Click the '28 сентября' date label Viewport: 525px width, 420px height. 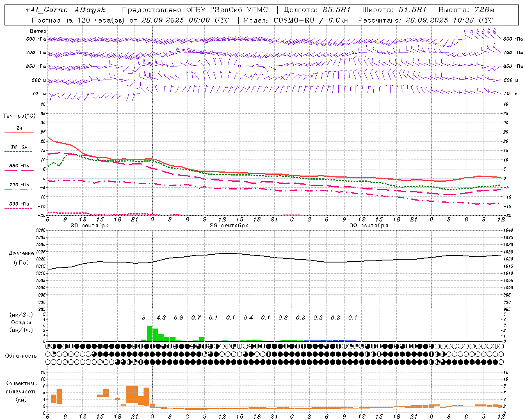90,226
